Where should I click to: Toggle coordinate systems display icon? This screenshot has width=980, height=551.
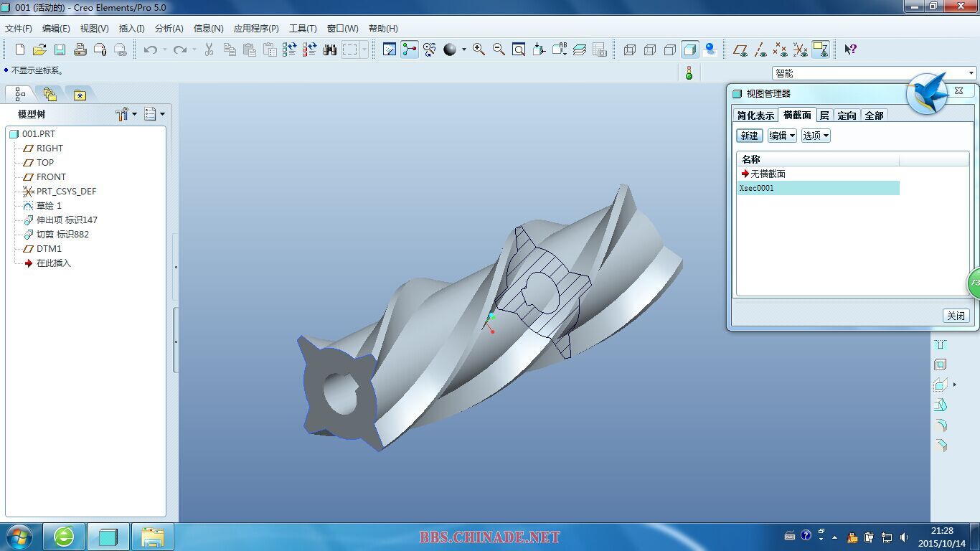pos(800,50)
